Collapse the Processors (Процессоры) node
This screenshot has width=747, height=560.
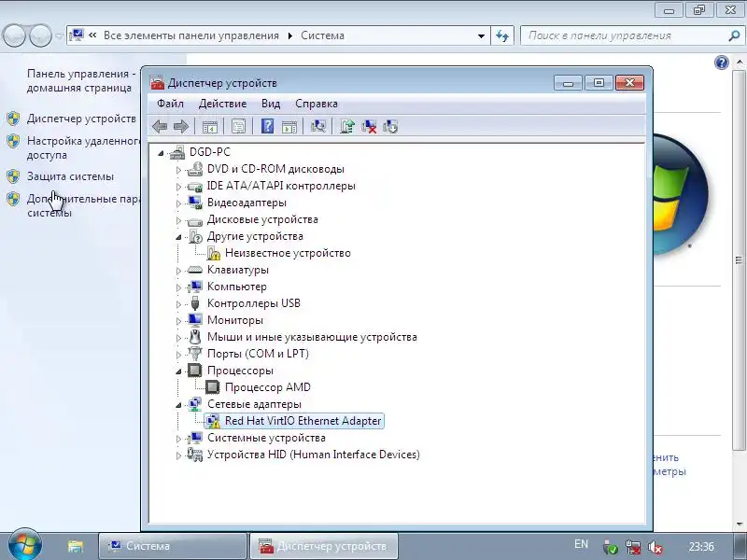[178, 371]
